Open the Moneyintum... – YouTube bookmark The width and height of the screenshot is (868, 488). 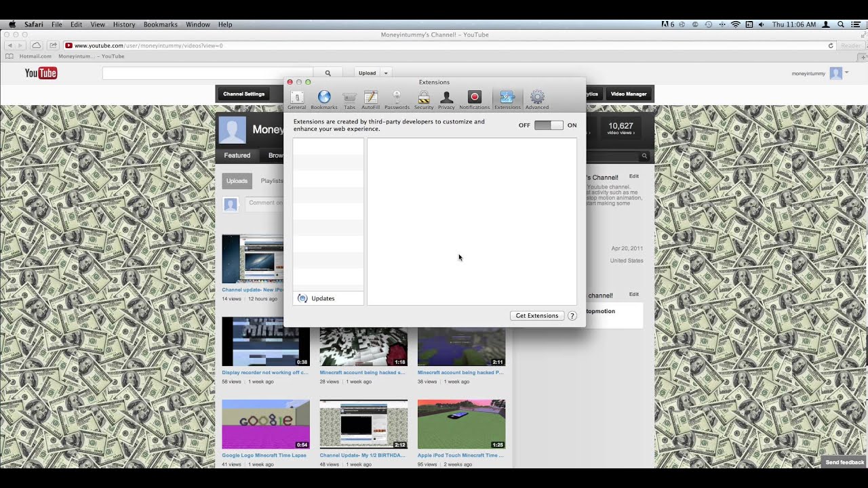click(x=92, y=56)
